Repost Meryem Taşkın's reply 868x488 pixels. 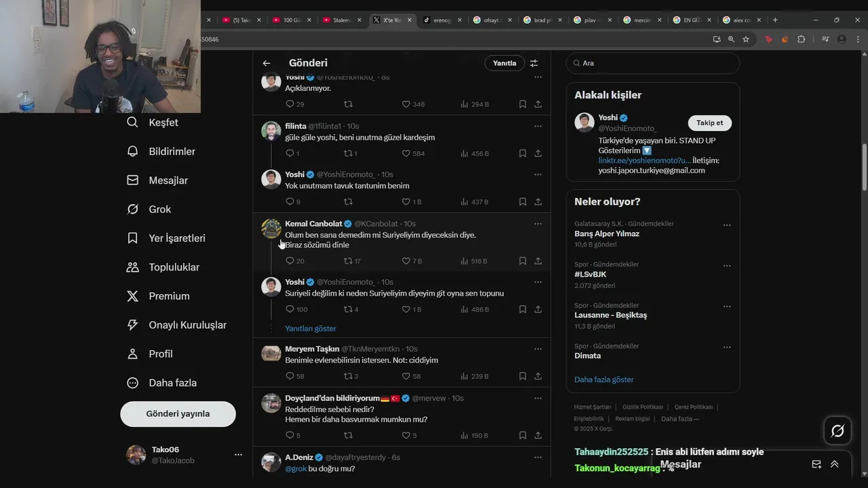[x=351, y=376]
